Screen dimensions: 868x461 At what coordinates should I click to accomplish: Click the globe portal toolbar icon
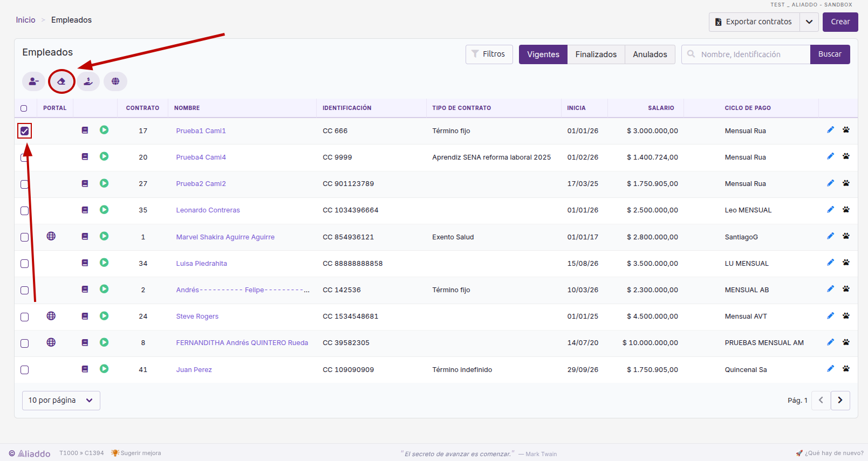point(115,81)
